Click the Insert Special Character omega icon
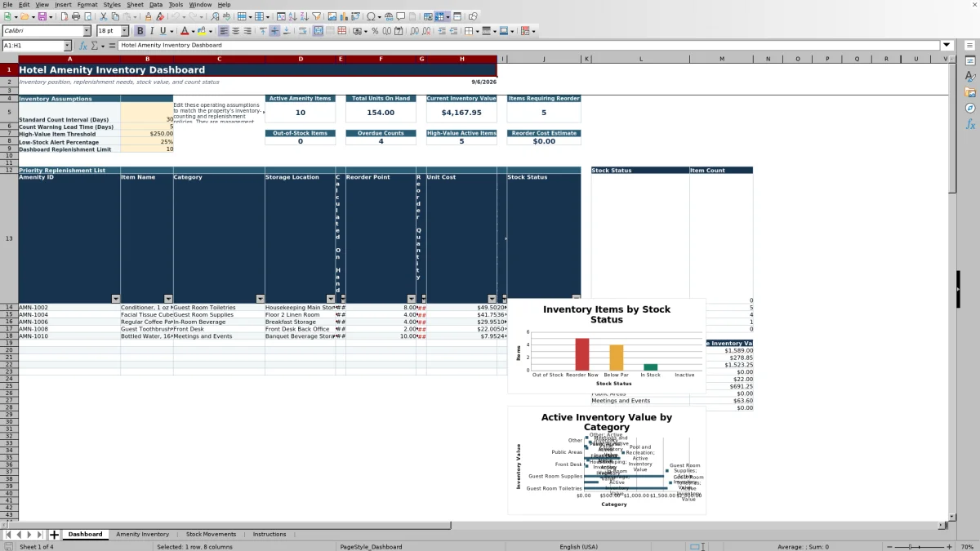The width and height of the screenshot is (980, 551). coord(372,16)
